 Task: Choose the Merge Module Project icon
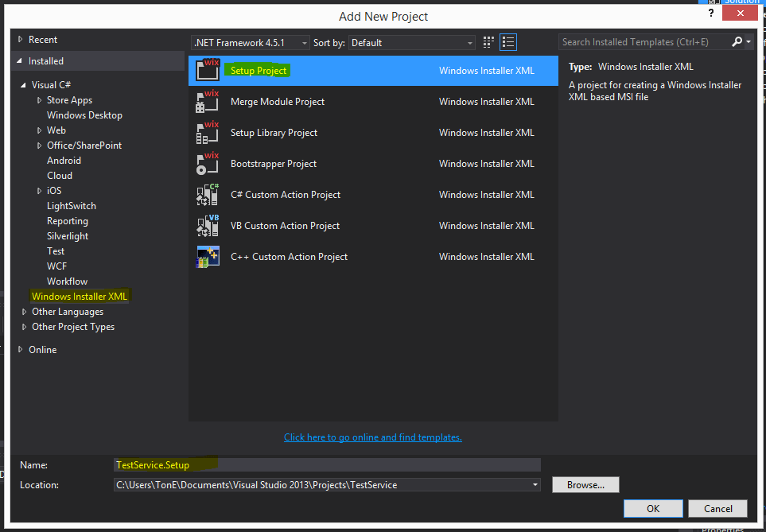pos(207,101)
